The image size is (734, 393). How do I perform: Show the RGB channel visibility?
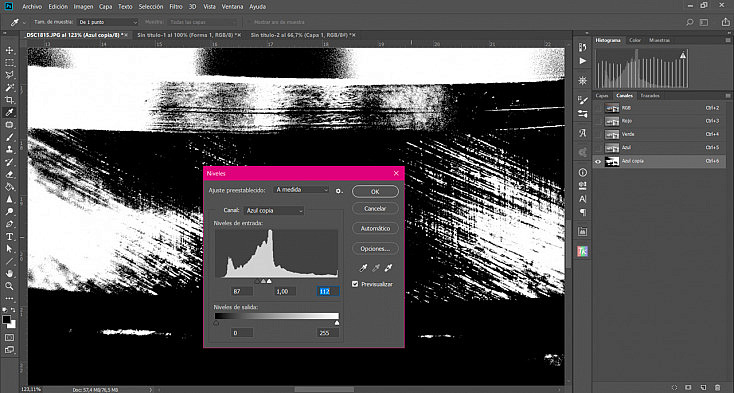point(598,108)
